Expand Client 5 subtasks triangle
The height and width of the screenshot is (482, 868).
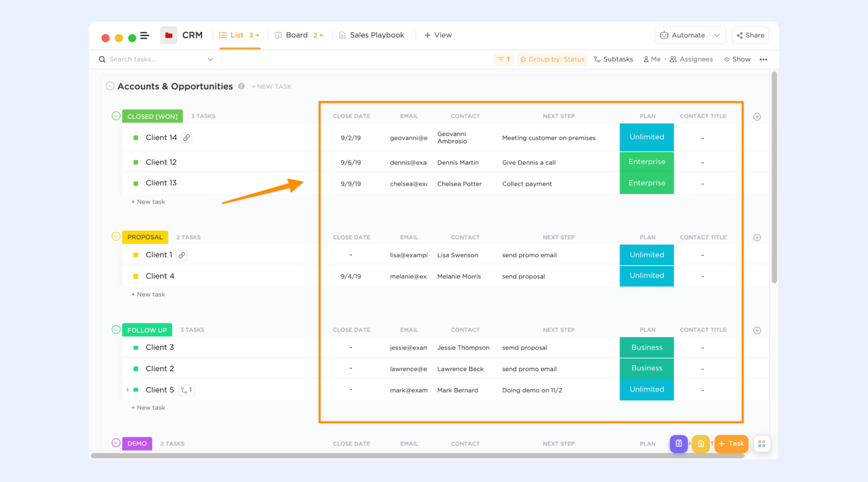128,390
